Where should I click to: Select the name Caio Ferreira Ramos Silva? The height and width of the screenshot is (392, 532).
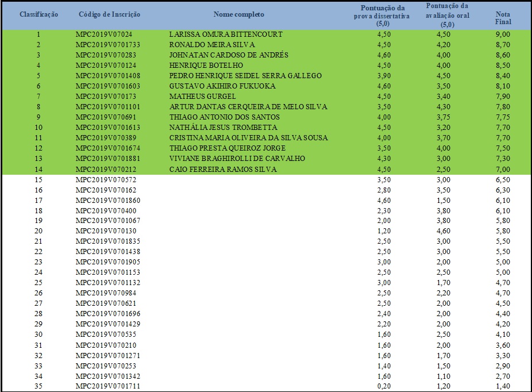pos(223,169)
